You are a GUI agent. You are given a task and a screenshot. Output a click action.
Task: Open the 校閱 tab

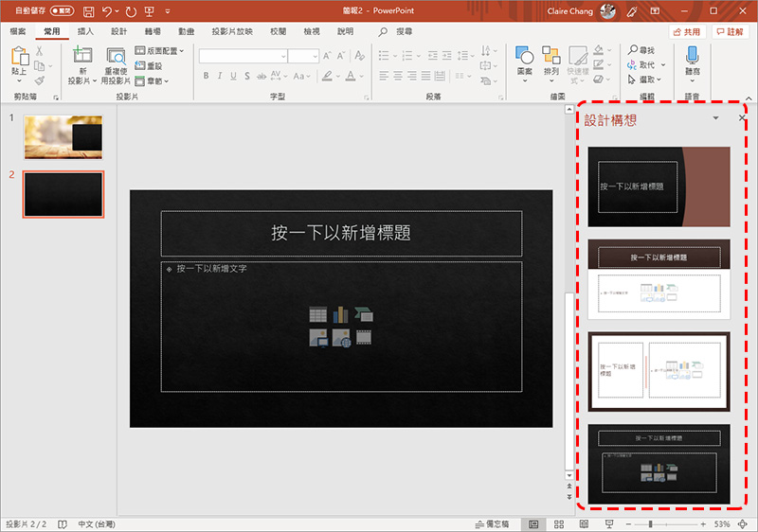[x=278, y=31]
